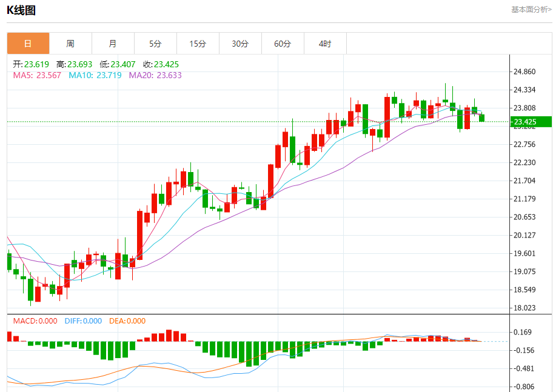The width and height of the screenshot is (553, 392).
Task: Open the 15分 interval tab
Action: coord(198,44)
